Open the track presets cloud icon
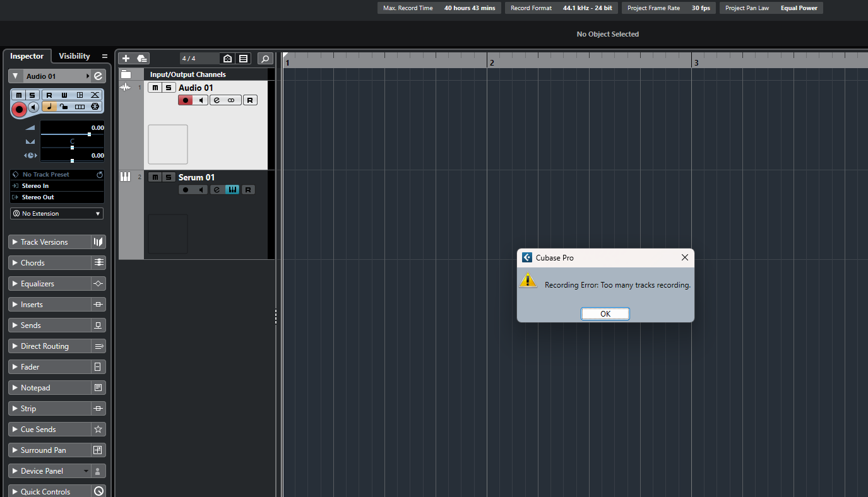The height and width of the screenshot is (497, 868). point(142,59)
